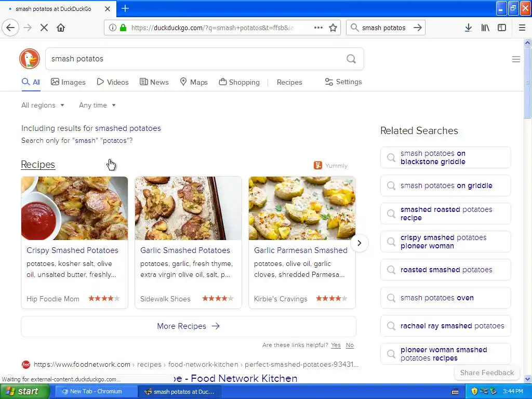The image size is (532, 399).
Task: Search pioneer woman smashed potatoes recipes
Action: coord(445,354)
